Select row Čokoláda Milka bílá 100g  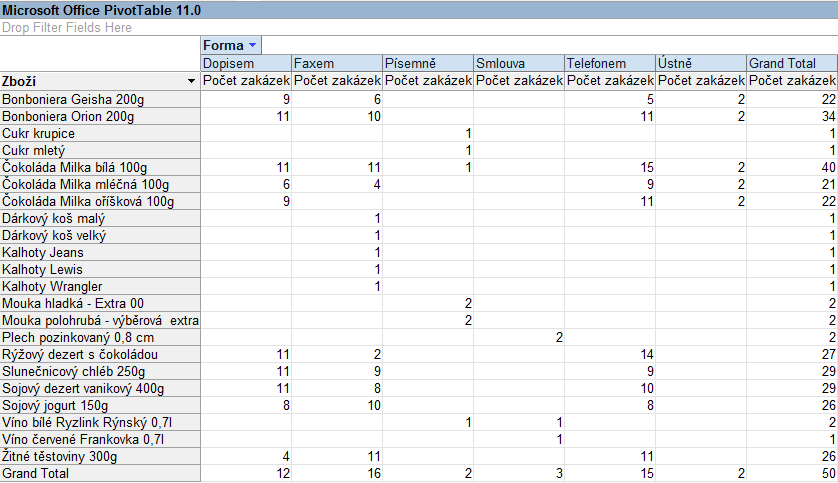[100, 167]
